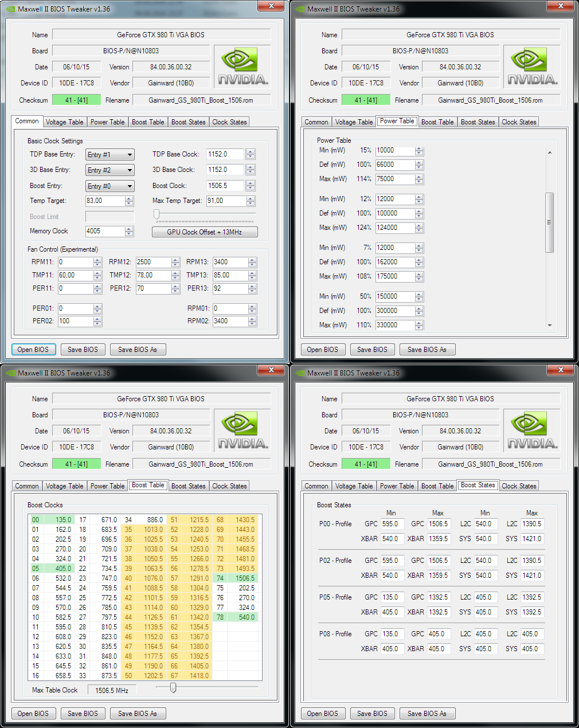579x728 pixels.
Task: Click NVIDIA logo in Common tab window
Action: [243, 67]
